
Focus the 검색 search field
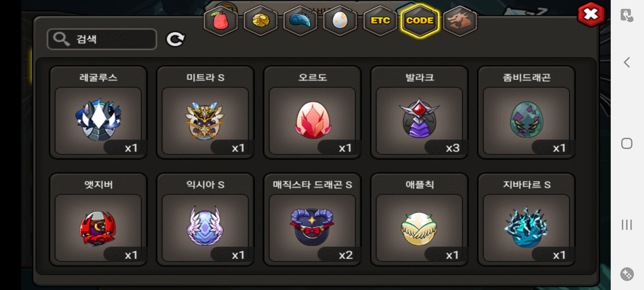(x=102, y=39)
